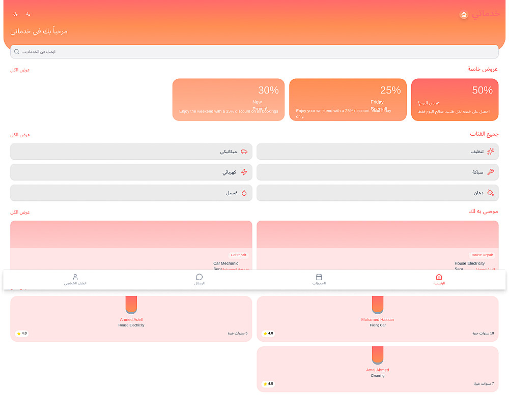This screenshot has height=420, width=509.
Task: Focus the services search field
Action: [254, 51]
